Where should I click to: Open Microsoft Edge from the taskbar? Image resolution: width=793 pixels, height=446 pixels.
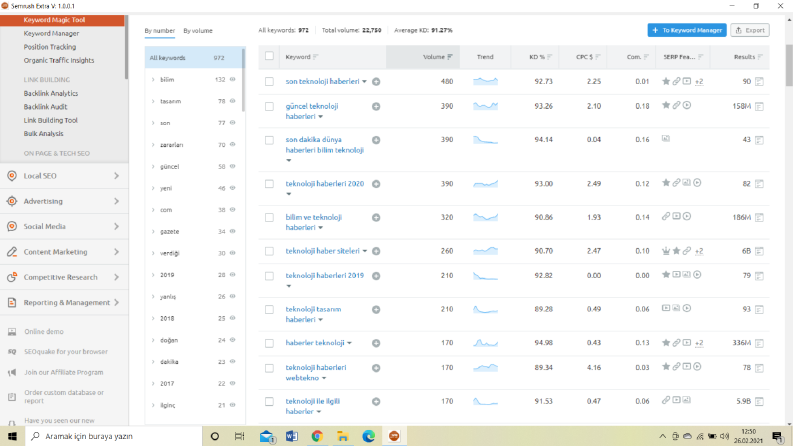[369, 436]
